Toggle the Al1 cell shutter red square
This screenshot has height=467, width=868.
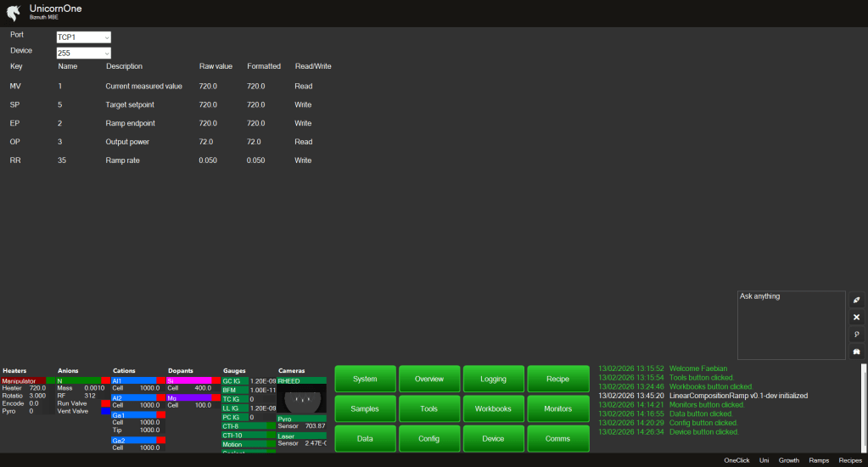coord(161,381)
